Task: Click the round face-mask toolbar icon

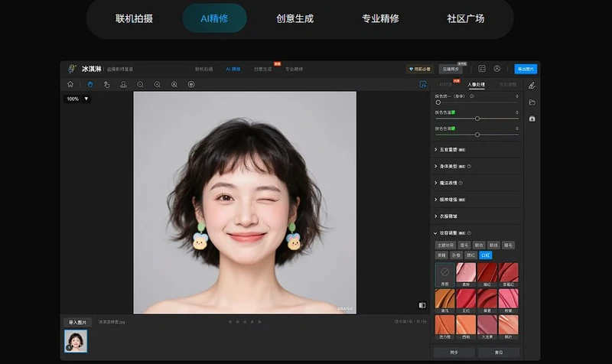Action: pos(190,84)
